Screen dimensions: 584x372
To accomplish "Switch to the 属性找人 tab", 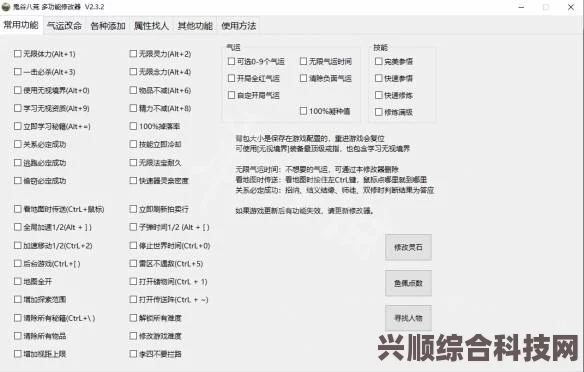I will click(x=151, y=26).
